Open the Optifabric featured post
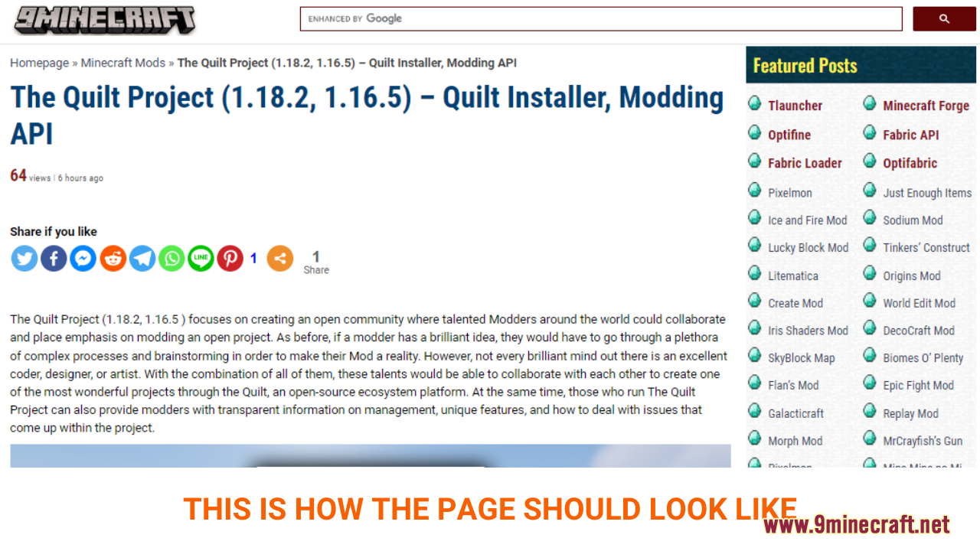This screenshot has width=980, height=551. [x=910, y=163]
